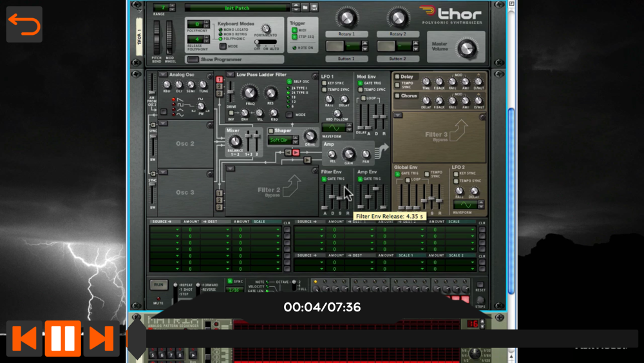644x363 pixels.
Task: Click the KBD Follow knob in LFO 1
Action: point(337,113)
